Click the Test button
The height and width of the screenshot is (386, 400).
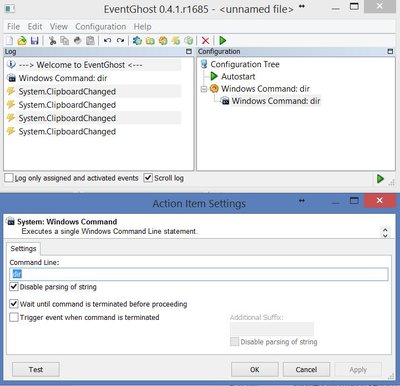click(x=36, y=369)
